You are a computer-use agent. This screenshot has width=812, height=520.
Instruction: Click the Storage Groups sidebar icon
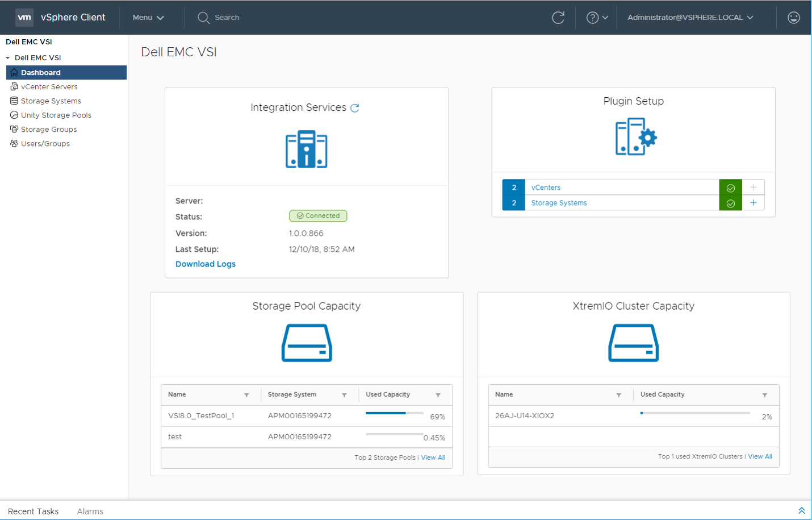[14, 130]
